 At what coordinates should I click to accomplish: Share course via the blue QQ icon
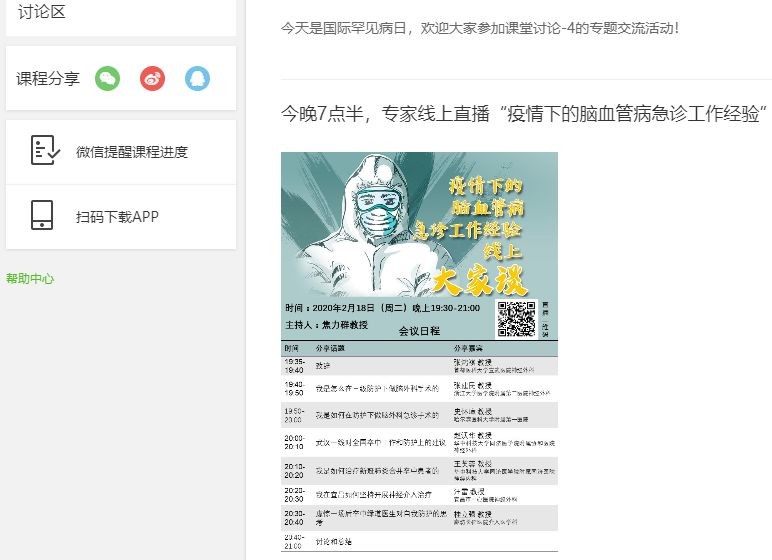click(x=197, y=79)
